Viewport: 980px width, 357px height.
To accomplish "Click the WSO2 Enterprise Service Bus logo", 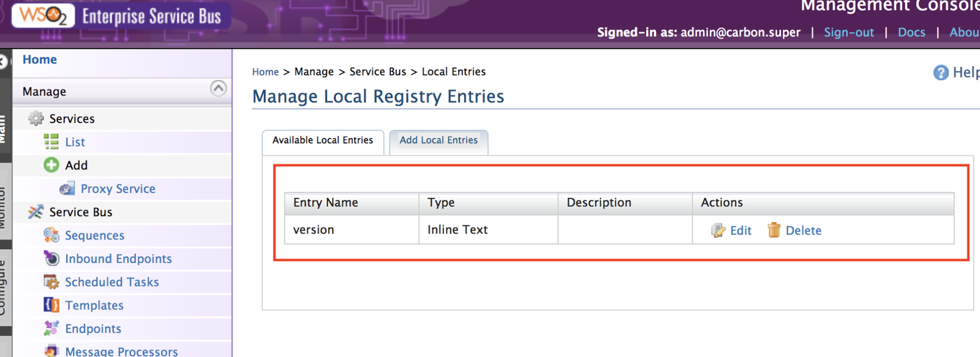I will point(121,16).
